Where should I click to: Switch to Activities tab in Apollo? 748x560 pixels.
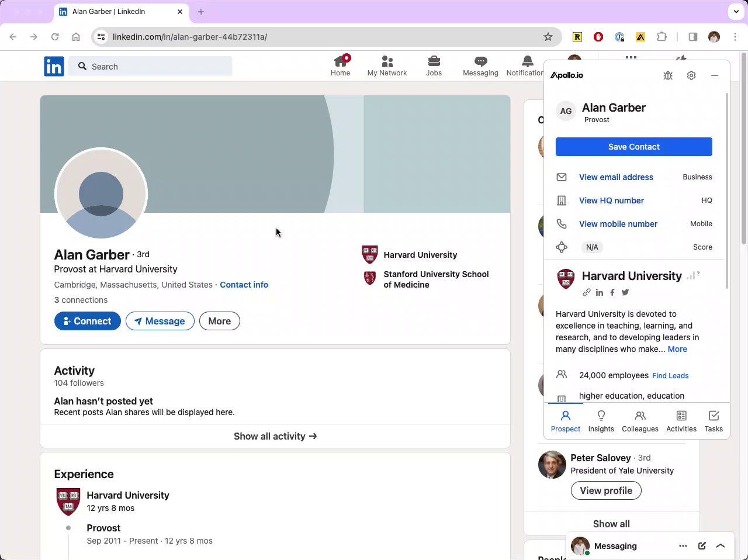tap(681, 421)
